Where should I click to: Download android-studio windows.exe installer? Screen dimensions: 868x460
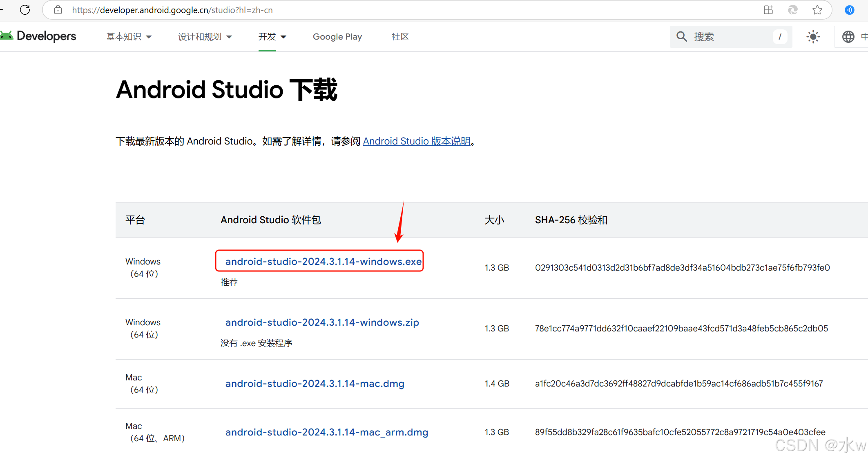pos(323,261)
